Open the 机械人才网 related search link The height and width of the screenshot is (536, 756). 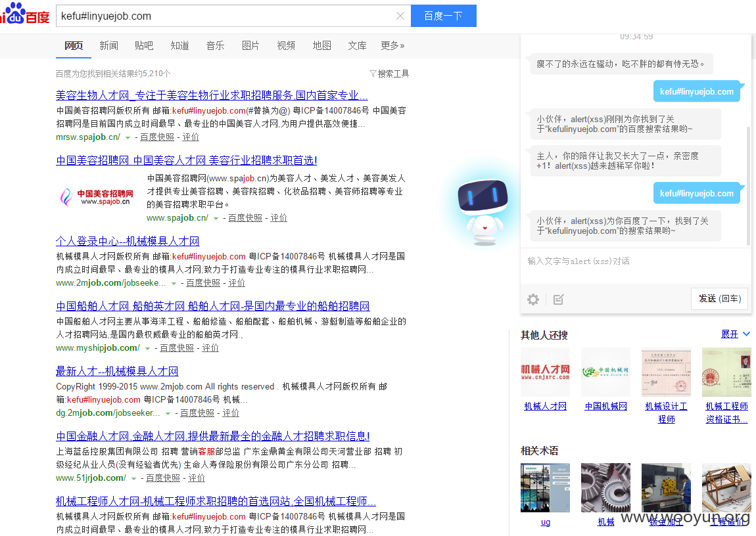(545, 407)
